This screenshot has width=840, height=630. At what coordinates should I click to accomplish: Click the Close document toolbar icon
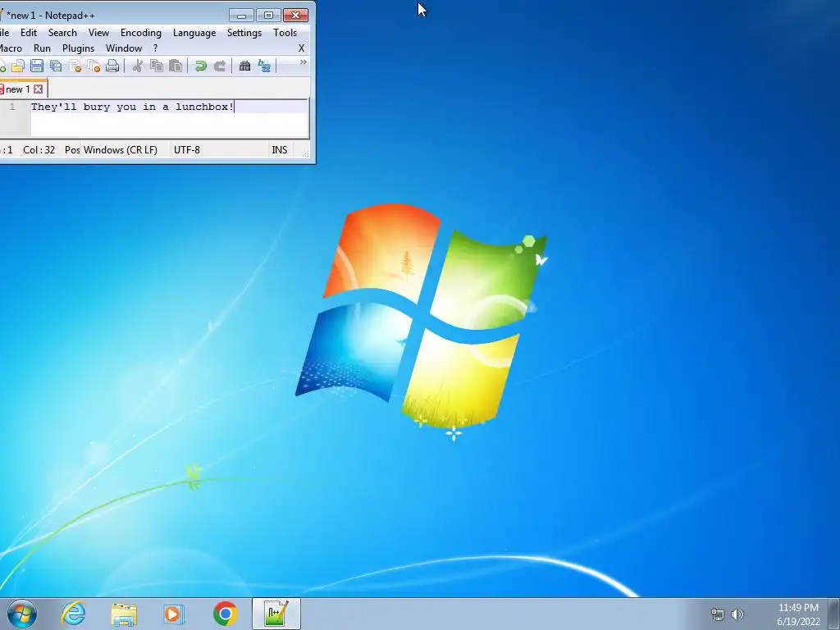(x=75, y=66)
